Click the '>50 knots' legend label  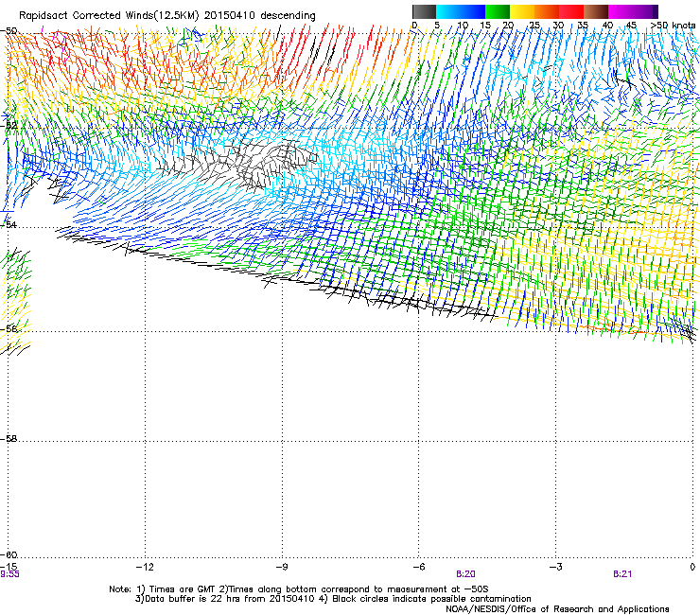point(674,25)
